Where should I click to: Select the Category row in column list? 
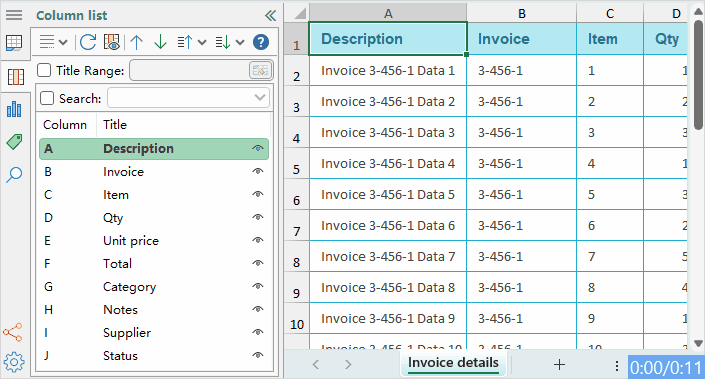(154, 287)
